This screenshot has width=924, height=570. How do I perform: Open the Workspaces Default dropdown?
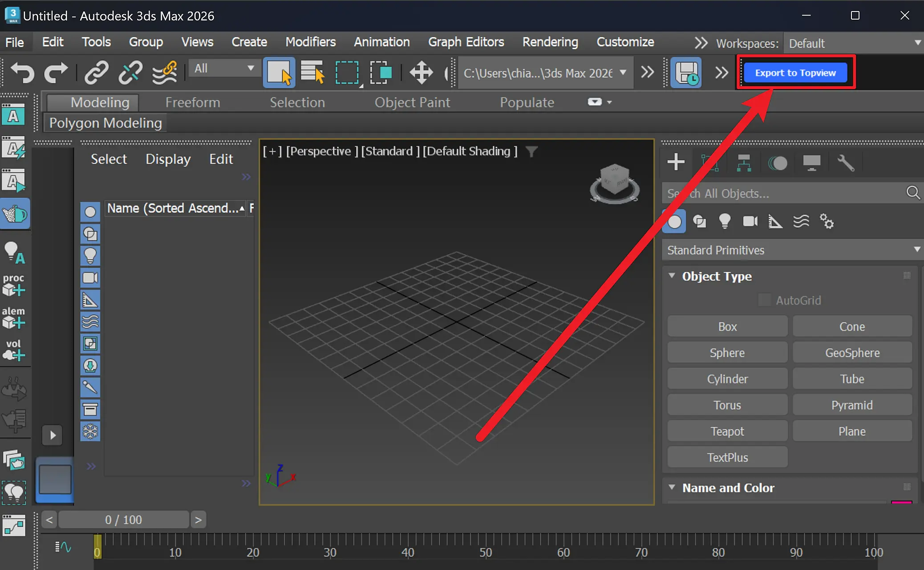pyautogui.click(x=853, y=43)
